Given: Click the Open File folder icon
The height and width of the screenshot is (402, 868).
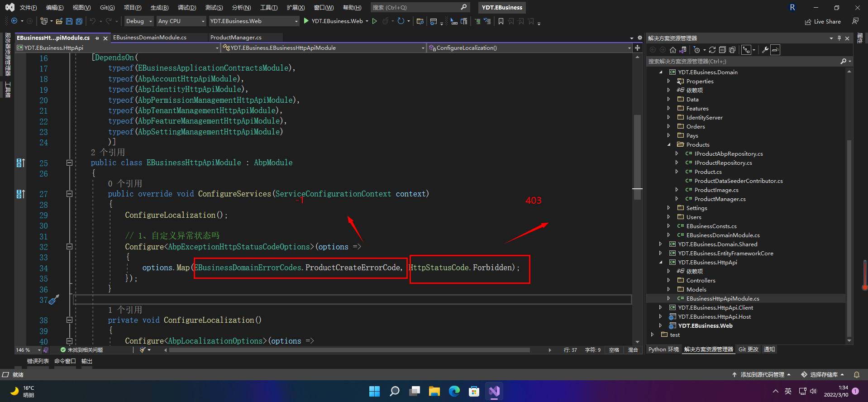Looking at the screenshot, I should (59, 21).
